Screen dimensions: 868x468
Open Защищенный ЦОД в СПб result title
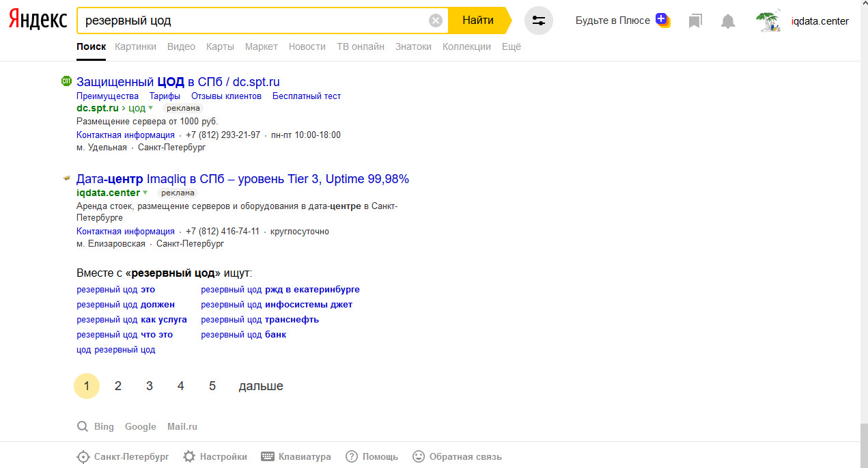[178, 82]
